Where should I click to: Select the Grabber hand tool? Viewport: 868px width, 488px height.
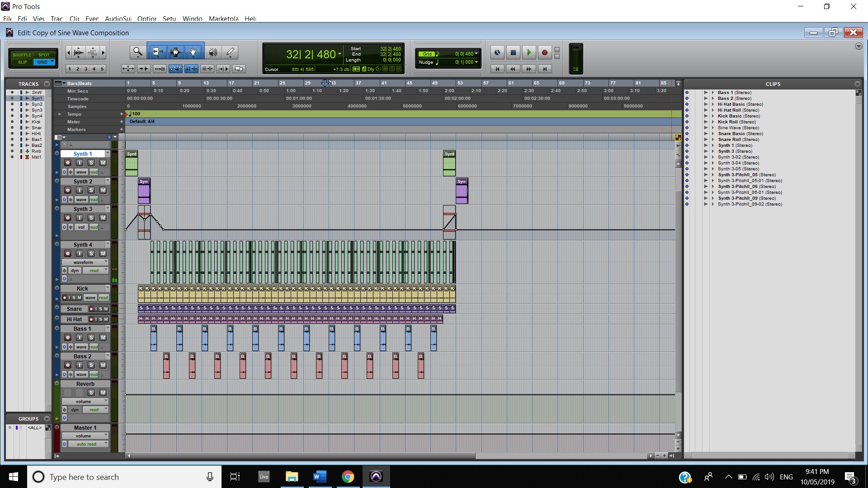click(x=193, y=52)
